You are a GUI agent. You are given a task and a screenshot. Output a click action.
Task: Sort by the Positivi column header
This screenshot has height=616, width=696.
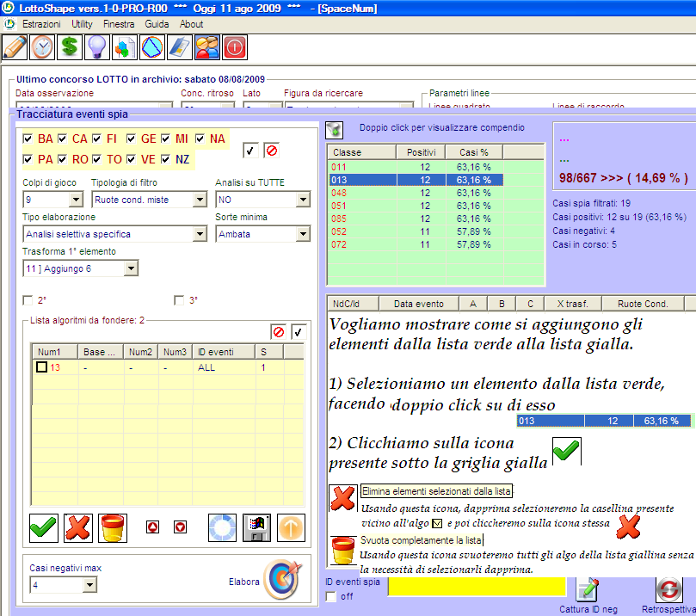[422, 152]
